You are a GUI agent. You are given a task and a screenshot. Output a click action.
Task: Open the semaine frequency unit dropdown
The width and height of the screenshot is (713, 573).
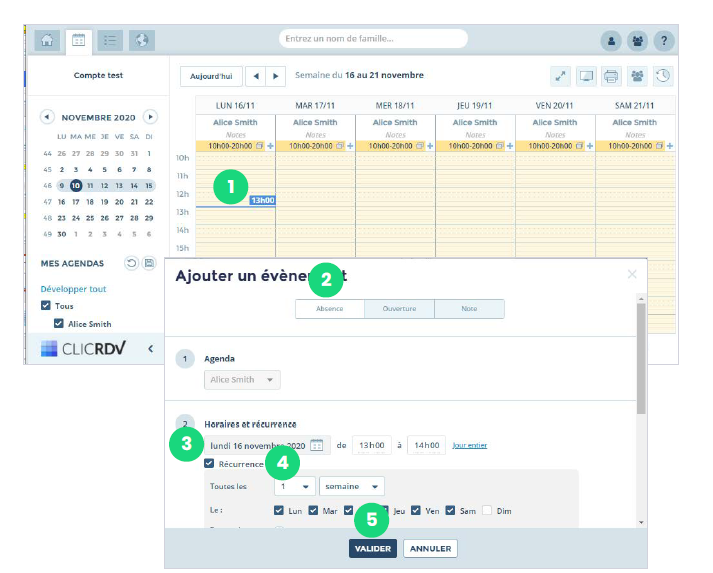pos(351,487)
